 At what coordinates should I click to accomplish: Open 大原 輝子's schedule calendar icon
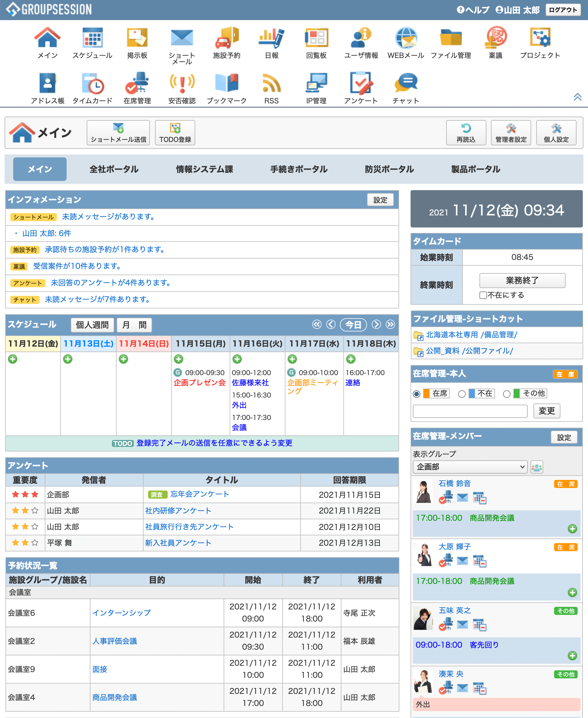point(479,561)
